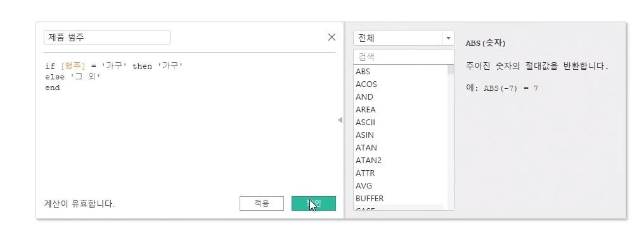
Task: Select ATTR in the function list
Action: coord(401,173)
